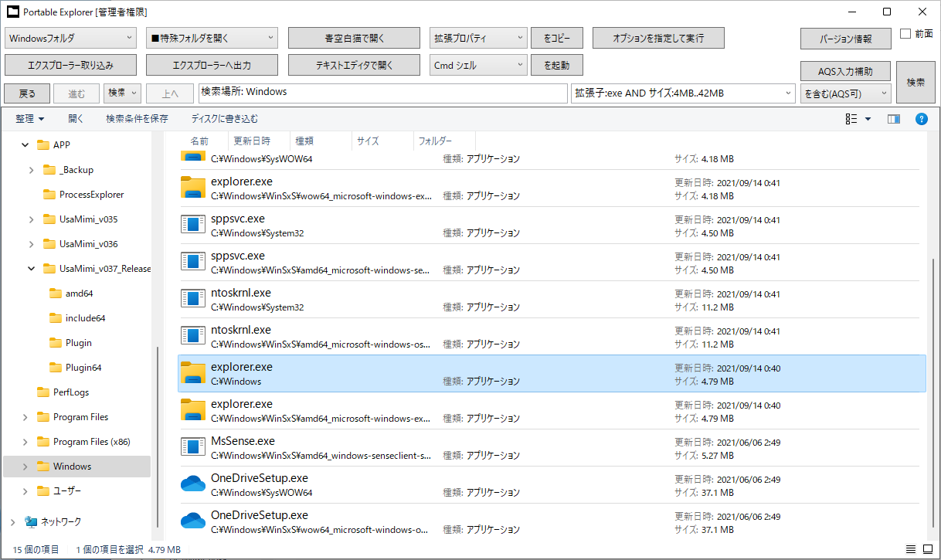Open the dropdown arrow of the search query box
Viewport: 941px width, 560px height.
(788, 93)
